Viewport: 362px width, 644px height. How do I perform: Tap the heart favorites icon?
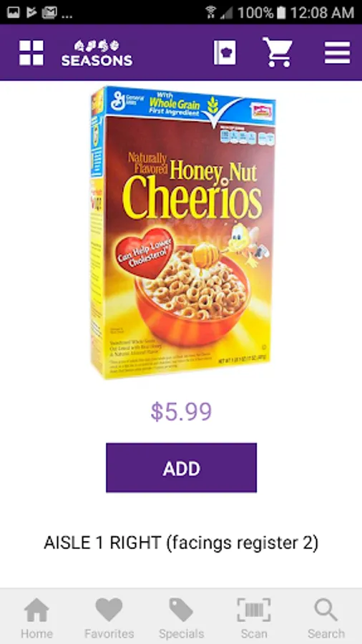point(109,610)
